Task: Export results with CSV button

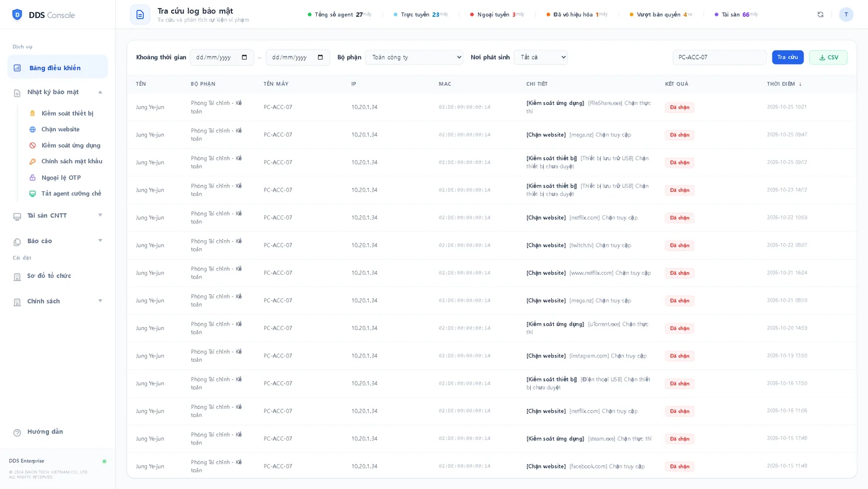Action: (828, 57)
